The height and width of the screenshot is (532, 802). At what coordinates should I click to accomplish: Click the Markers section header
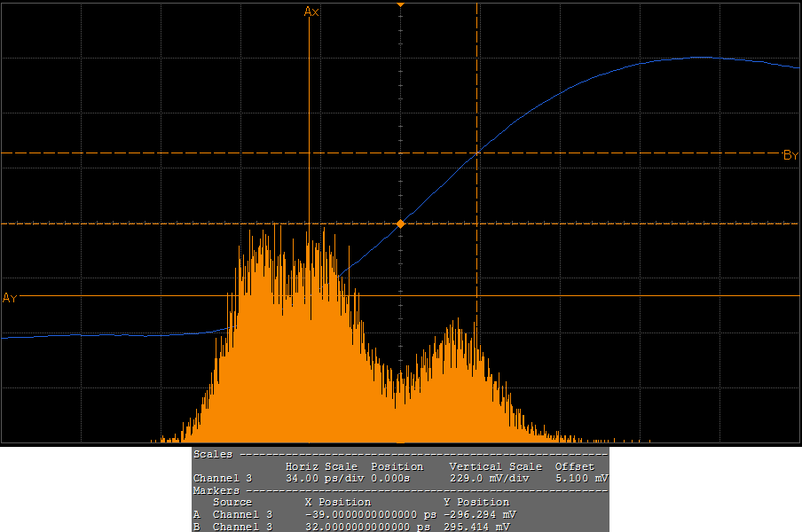click(x=216, y=490)
